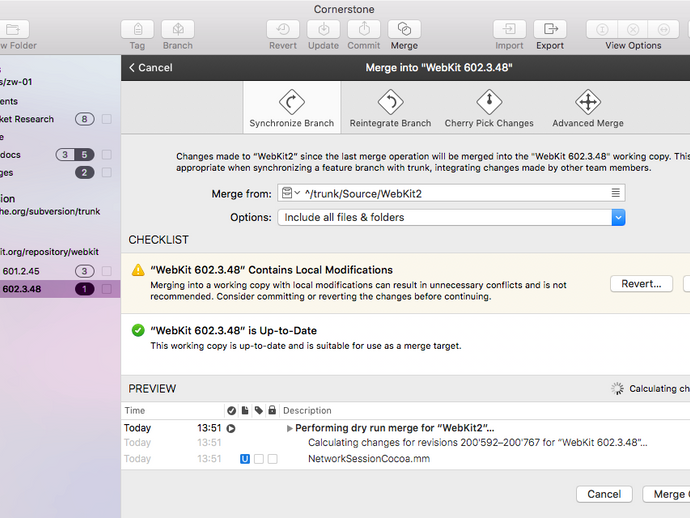690x518 pixels.
Task: Click the play status icon in dry run row
Action: tap(231, 428)
